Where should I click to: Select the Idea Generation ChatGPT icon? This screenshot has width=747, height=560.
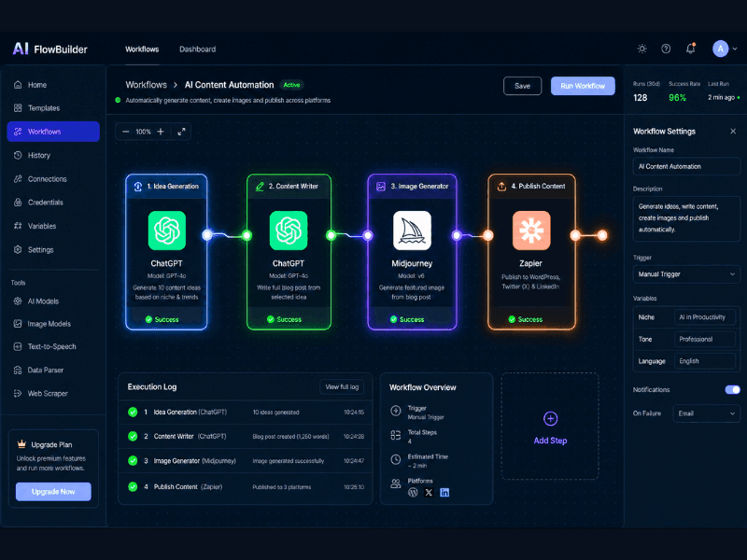tap(167, 231)
